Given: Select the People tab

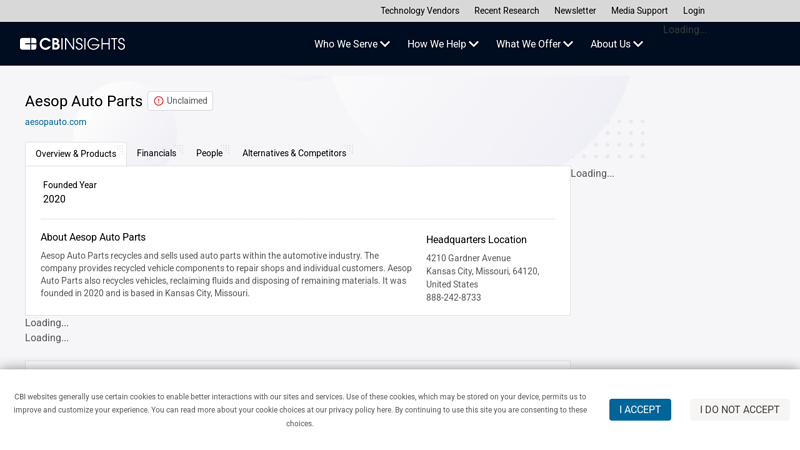Looking at the screenshot, I should [x=209, y=153].
